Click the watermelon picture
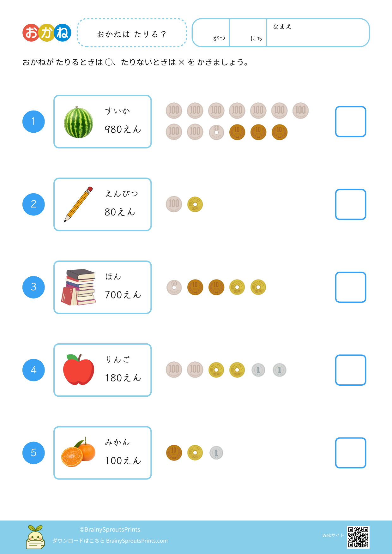The image size is (392, 554). coord(79,122)
